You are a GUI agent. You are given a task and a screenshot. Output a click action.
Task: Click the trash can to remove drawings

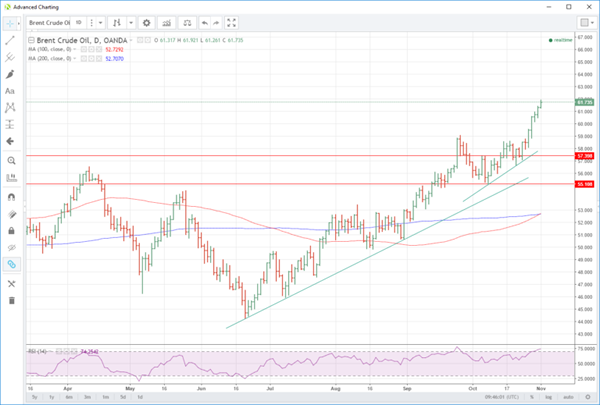10,300
